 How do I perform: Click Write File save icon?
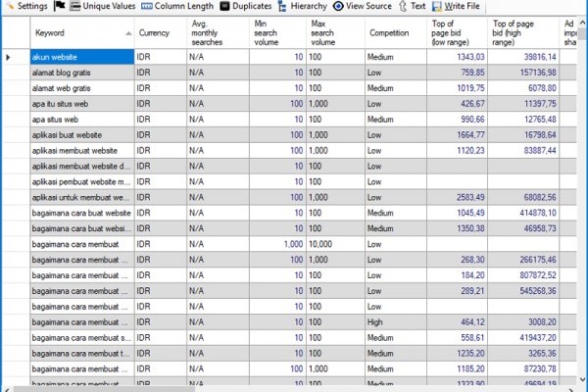[437, 6]
